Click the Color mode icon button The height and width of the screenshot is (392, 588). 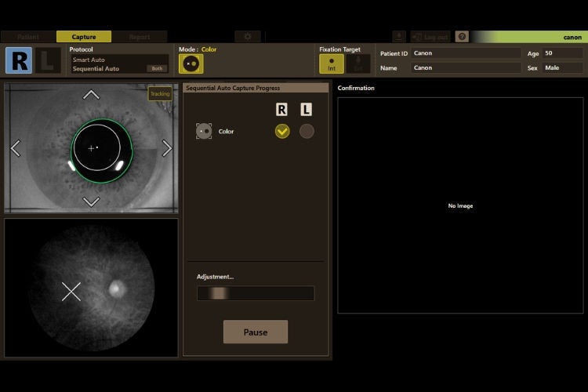191,64
